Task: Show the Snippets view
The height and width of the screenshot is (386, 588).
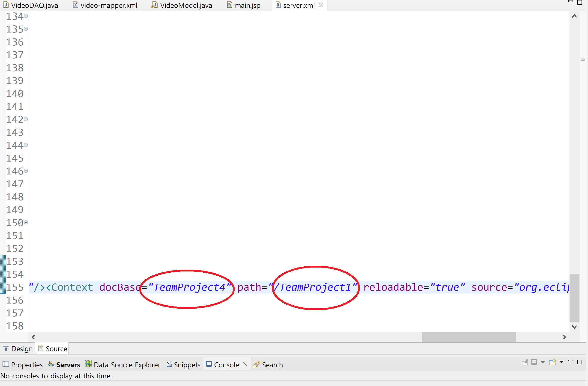Action: click(x=187, y=365)
